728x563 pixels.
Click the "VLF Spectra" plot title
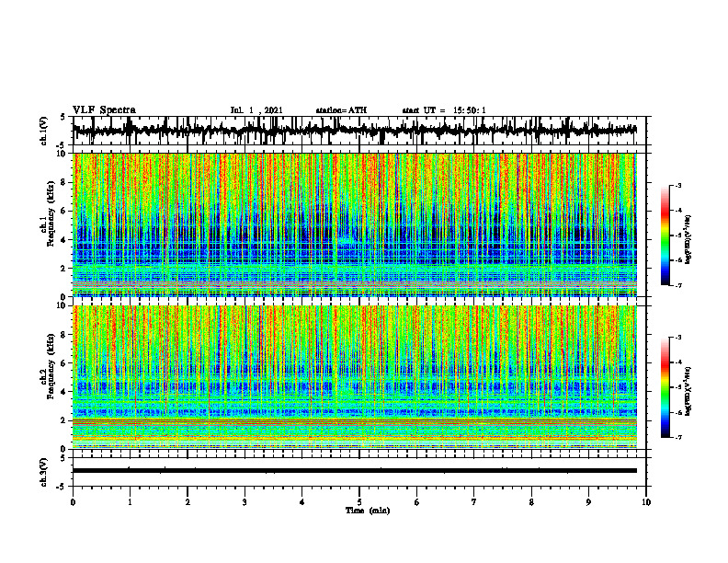point(104,110)
